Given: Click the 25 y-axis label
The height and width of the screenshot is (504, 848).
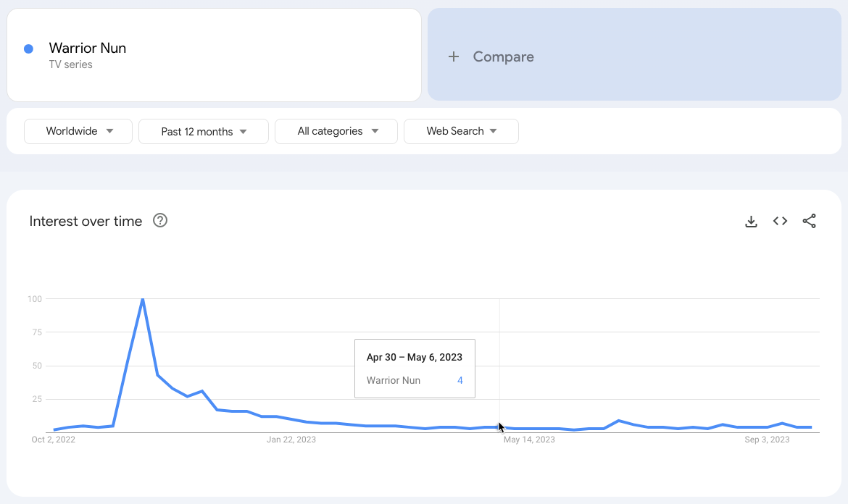Looking at the screenshot, I should 37,399.
